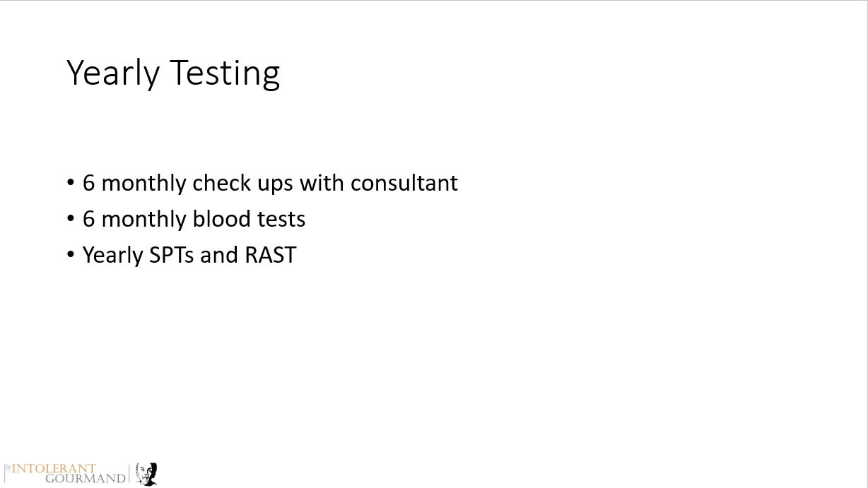This screenshot has width=868, height=488.
Task: Click "monthly" in the check ups bullet
Action: coord(144,184)
